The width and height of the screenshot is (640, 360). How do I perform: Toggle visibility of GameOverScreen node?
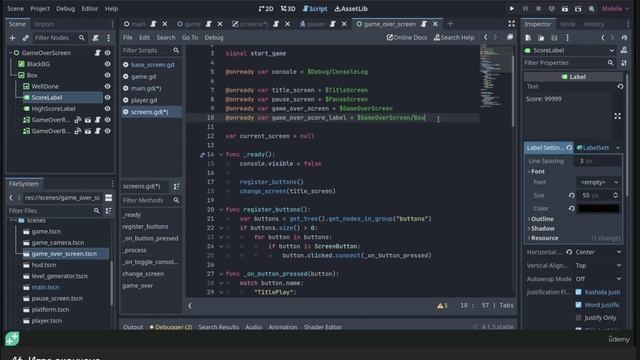107,53
